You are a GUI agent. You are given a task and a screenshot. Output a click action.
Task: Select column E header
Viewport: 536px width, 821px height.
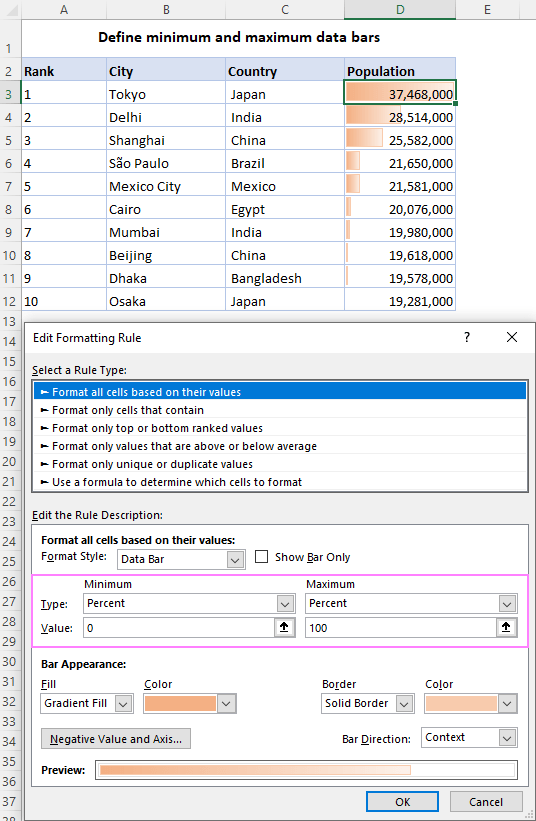[x=487, y=9]
